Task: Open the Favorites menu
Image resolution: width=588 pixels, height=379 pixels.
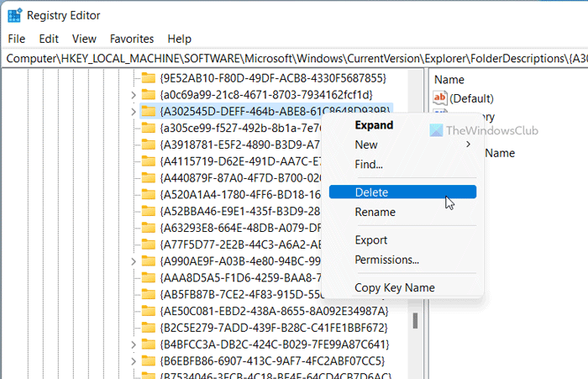Action: (x=132, y=39)
